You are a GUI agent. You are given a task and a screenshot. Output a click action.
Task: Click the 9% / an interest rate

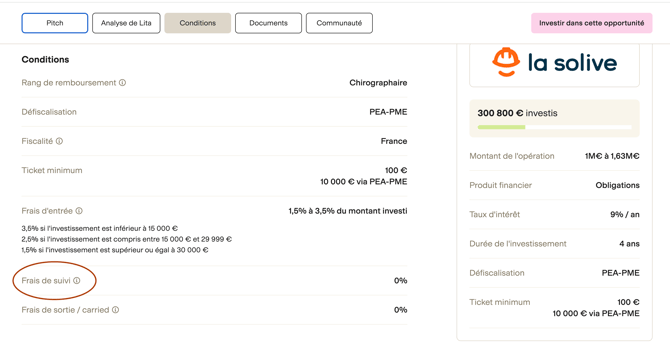625,215
